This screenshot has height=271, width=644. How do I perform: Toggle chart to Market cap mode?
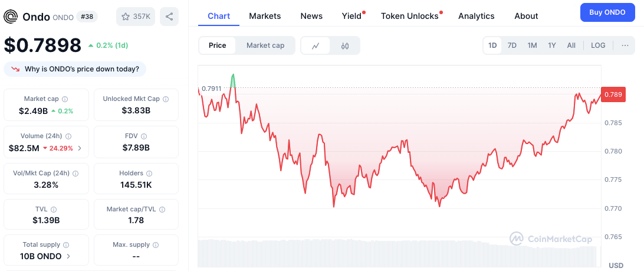point(265,45)
